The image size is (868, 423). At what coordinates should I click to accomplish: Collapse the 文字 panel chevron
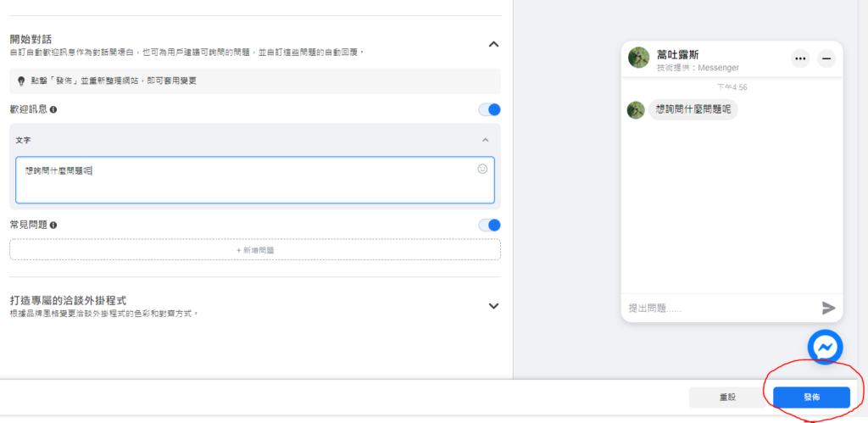(x=485, y=140)
